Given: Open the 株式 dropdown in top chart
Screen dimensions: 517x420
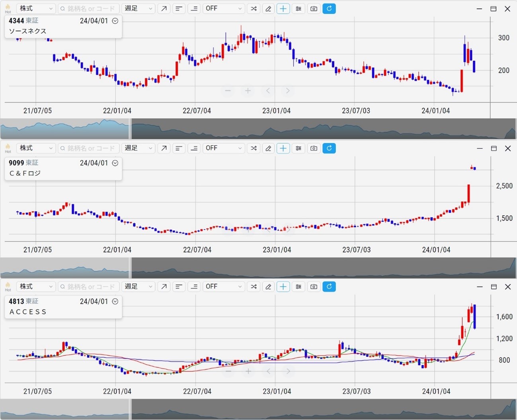Looking at the screenshot, I should 36,9.
